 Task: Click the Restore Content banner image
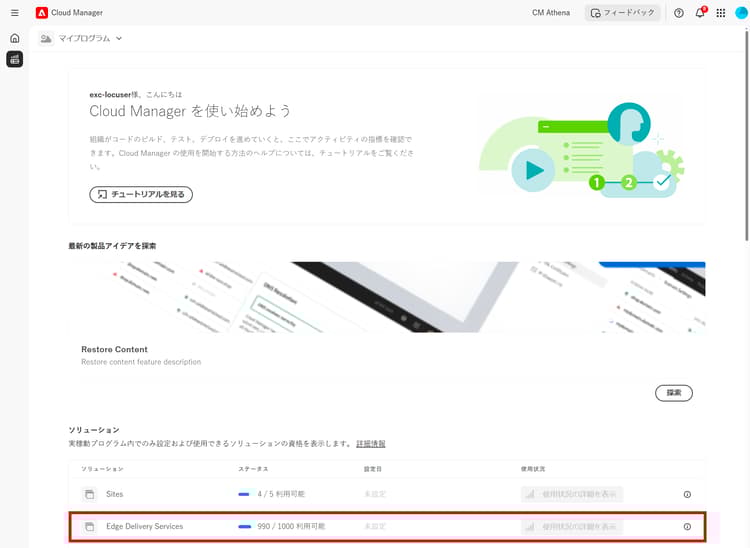[x=387, y=297]
